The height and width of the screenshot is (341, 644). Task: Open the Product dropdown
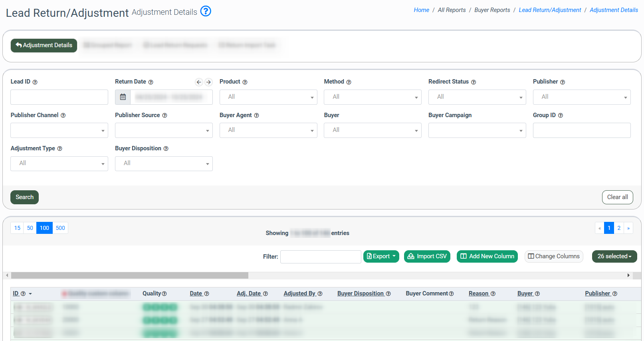click(x=268, y=97)
